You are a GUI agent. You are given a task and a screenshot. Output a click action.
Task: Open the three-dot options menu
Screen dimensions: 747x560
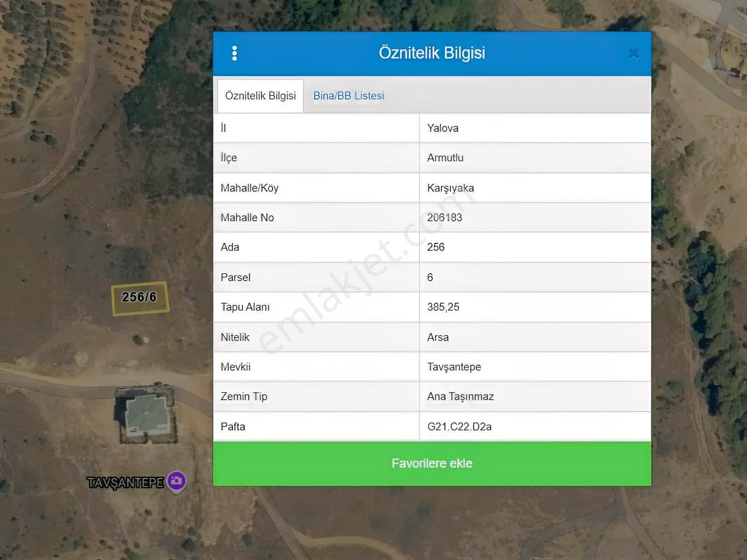point(234,53)
